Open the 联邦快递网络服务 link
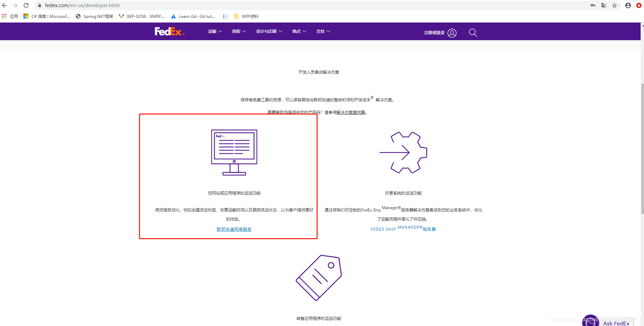Viewport: 644px width, 326px height. point(234,229)
